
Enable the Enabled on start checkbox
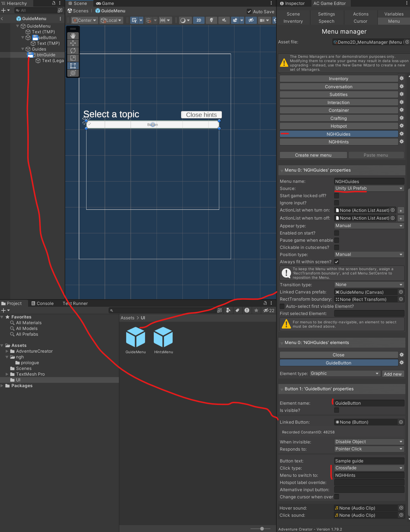click(x=337, y=233)
